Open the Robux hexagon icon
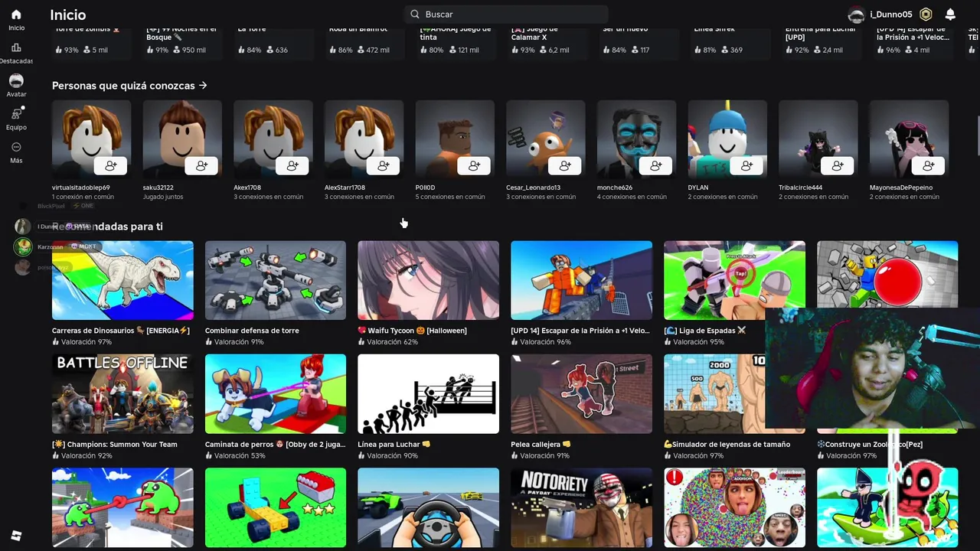This screenshot has height=551, width=980. click(x=926, y=15)
